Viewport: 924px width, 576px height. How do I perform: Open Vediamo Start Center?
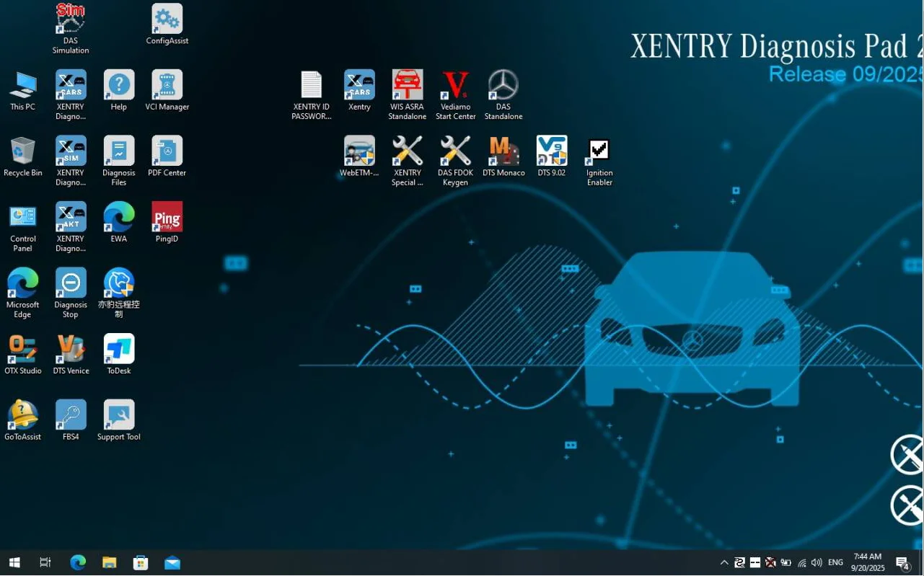(x=456, y=95)
